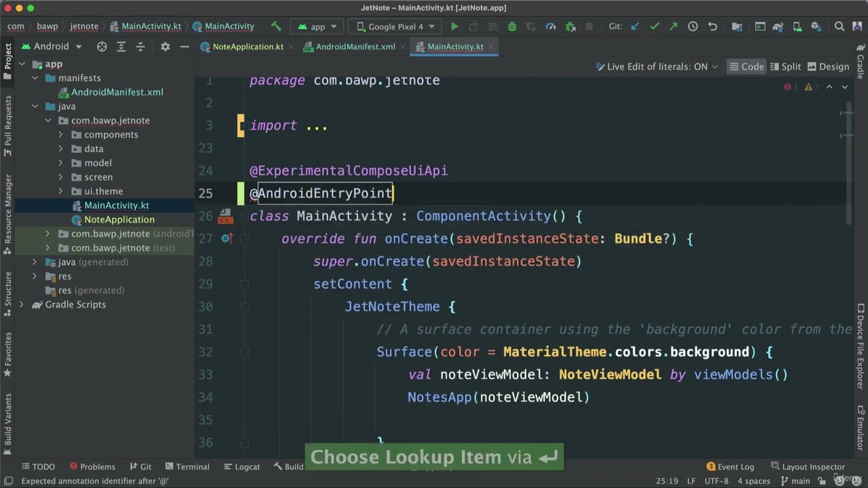Viewport: 868px width, 488px height.
Task: Switch editor to Design view
Action: (827, 66)
